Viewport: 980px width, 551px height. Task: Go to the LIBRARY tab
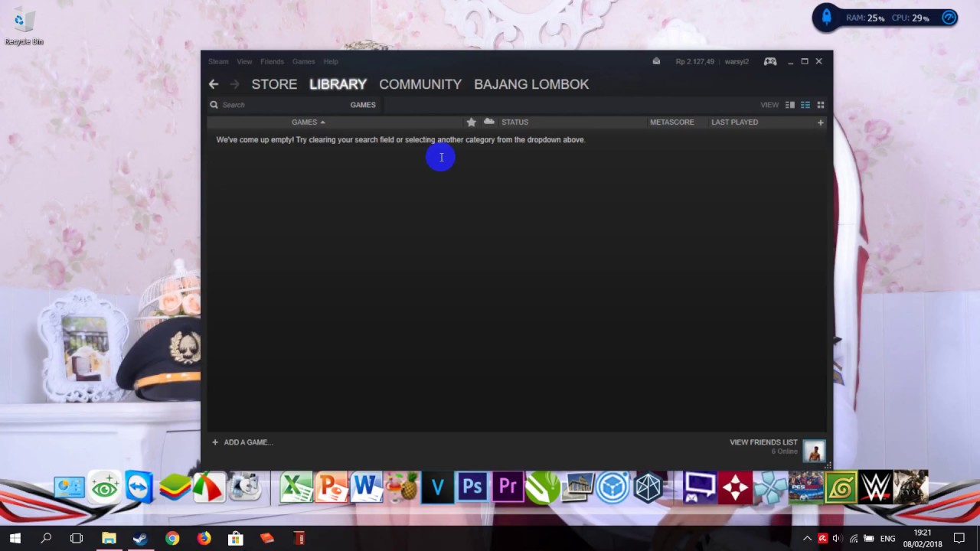[338, 84]
